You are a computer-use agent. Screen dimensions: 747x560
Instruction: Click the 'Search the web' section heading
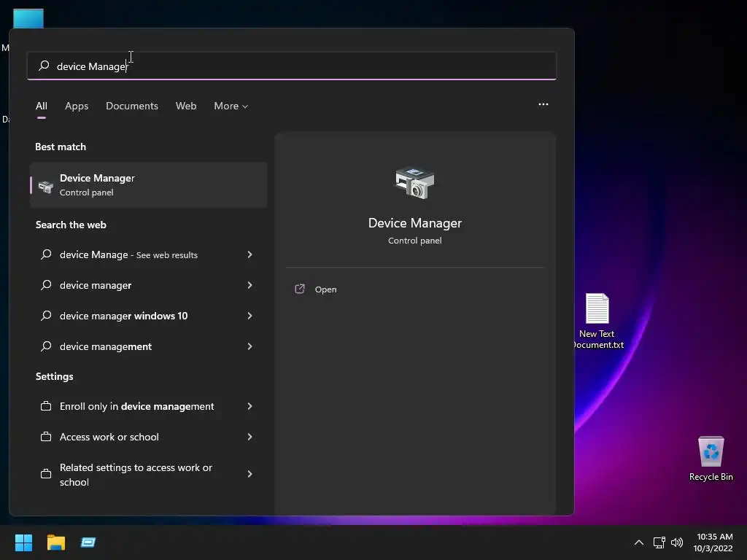pyautogui.click(x=71, y=225)
